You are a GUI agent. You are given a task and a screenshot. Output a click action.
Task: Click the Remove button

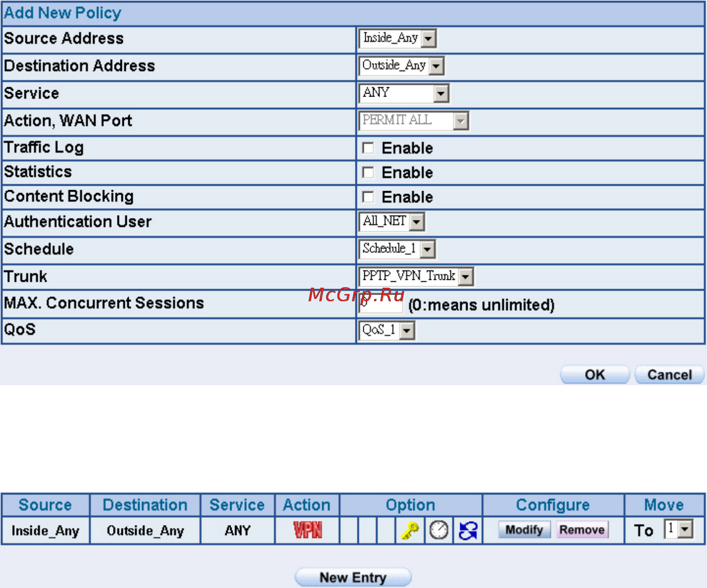tap(582, 529)
